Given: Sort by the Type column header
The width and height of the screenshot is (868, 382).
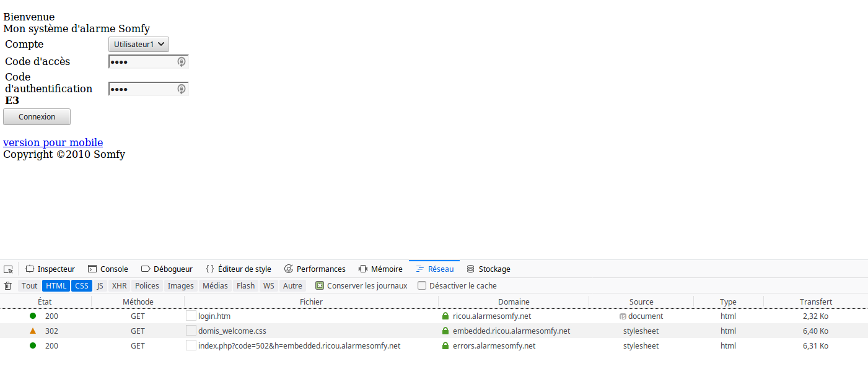Looking at the screenshot, I should 729,302.
